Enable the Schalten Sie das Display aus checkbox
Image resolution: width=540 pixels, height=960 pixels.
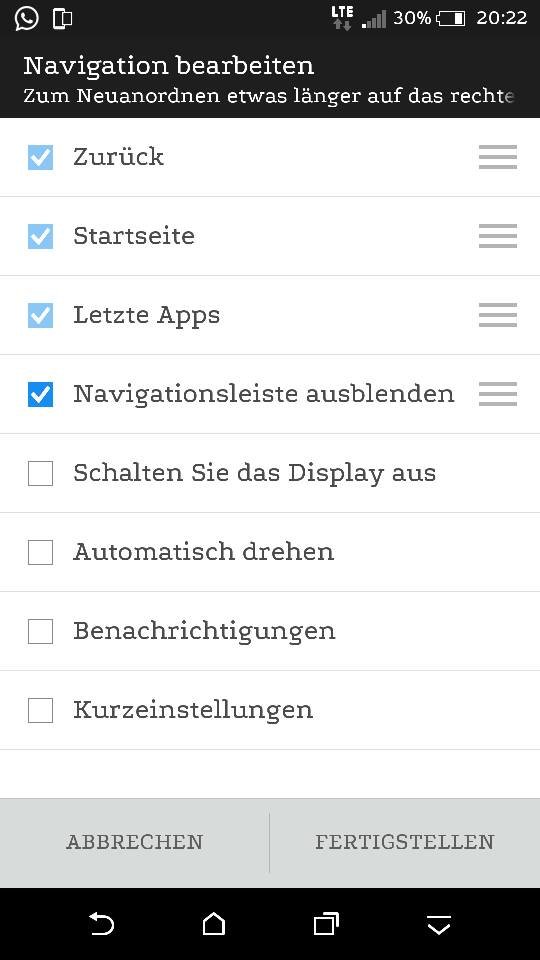(40, 473)
